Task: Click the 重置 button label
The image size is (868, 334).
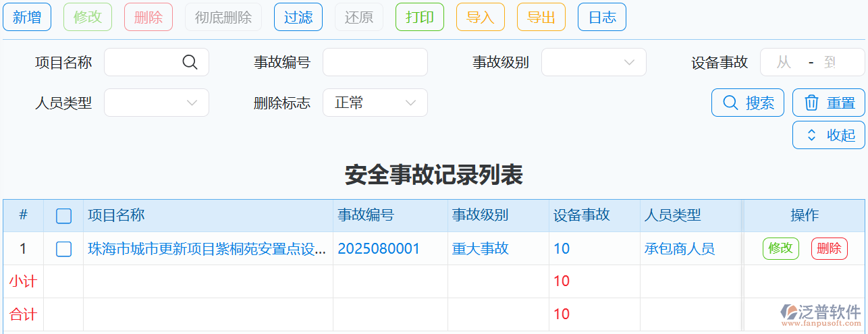Action: tap(841, 103)
